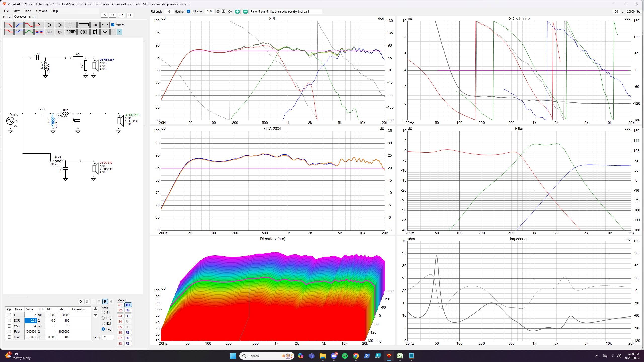Uncheck the Stretch checkbox
Viewport: 644px width, 362px height.
pyautogui.click(x=113, y=25)
